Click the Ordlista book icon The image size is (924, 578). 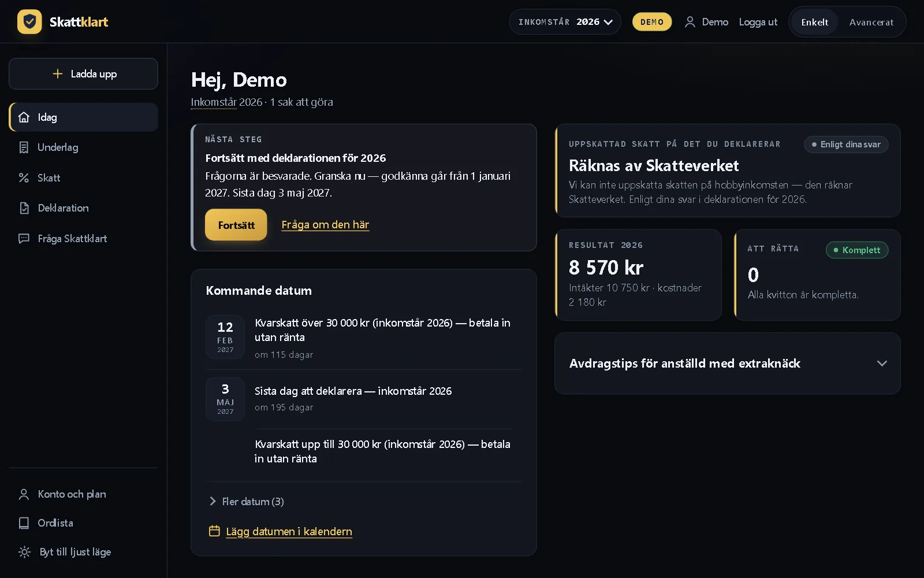[x=24, y=523]
